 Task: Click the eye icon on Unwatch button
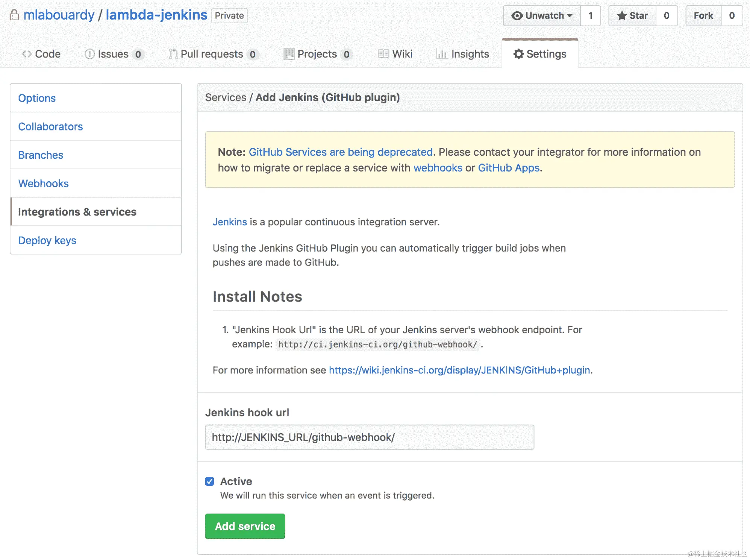click(517, 16)
